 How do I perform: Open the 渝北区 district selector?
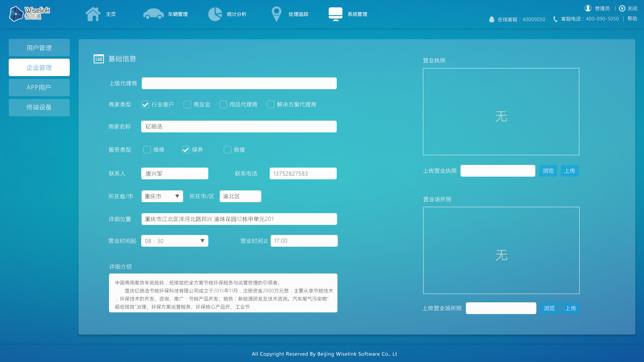pyautogui.click(x=240, y=196)
